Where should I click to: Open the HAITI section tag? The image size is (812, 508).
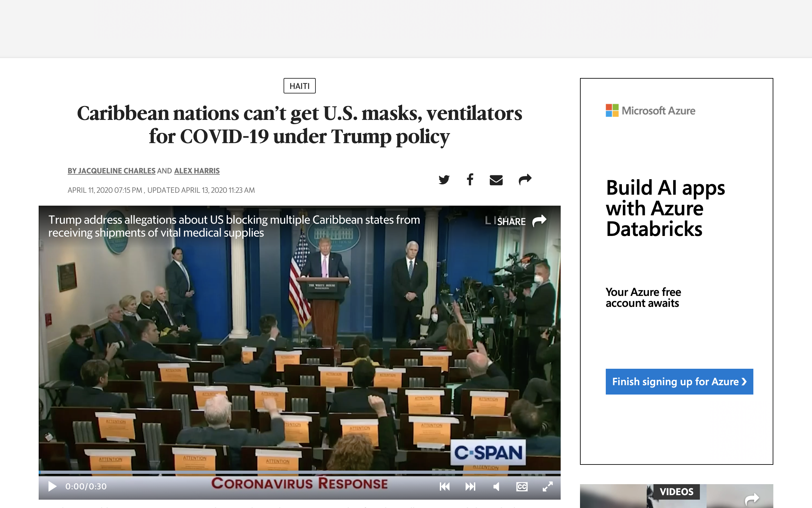pos(299,86)
